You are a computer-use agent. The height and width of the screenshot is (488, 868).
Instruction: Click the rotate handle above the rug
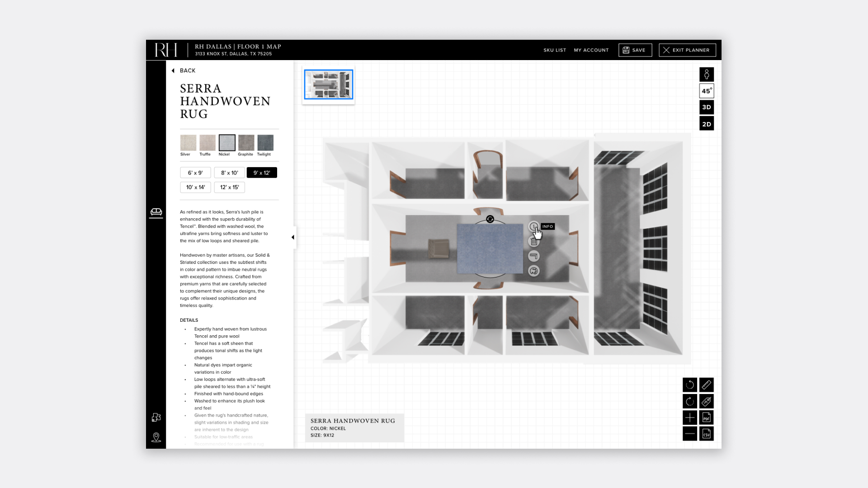click(x=490, y=219)
